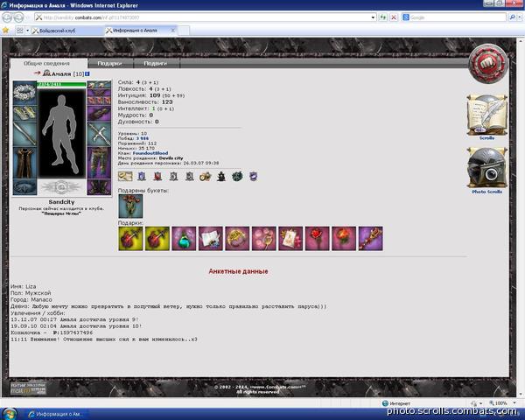Click the Devils city birthplace text

[x=171, y=158]
